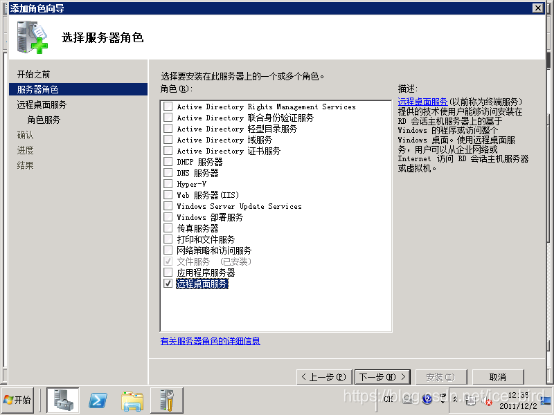Close the 添加角色向导 window
The image size is (554, 415).
538,8
